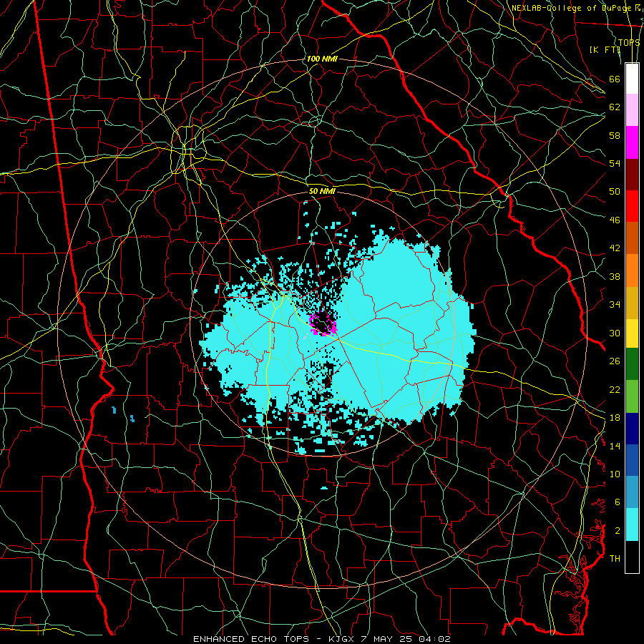
Task: Click the light pink legend swatch
Action: (x=632, y=109)
